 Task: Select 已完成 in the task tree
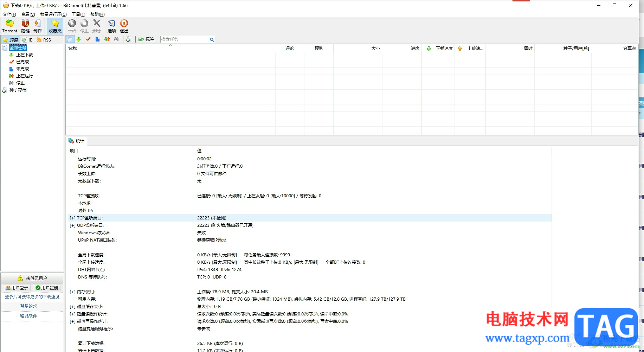pos(22,62)
